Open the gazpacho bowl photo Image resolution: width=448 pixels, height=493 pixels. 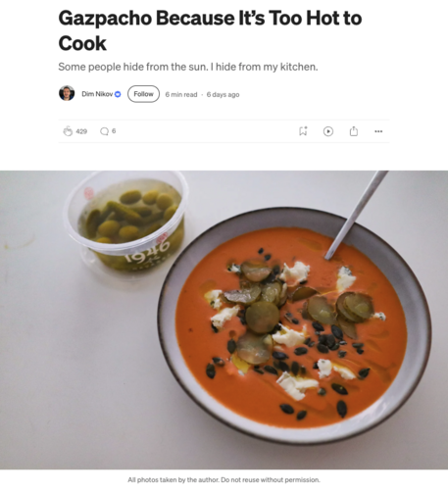[x=224, y=320]
